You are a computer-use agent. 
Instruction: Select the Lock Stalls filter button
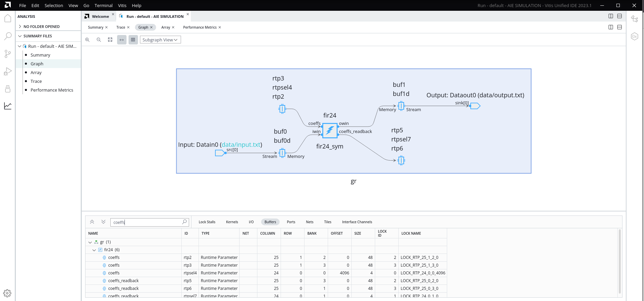207,222
